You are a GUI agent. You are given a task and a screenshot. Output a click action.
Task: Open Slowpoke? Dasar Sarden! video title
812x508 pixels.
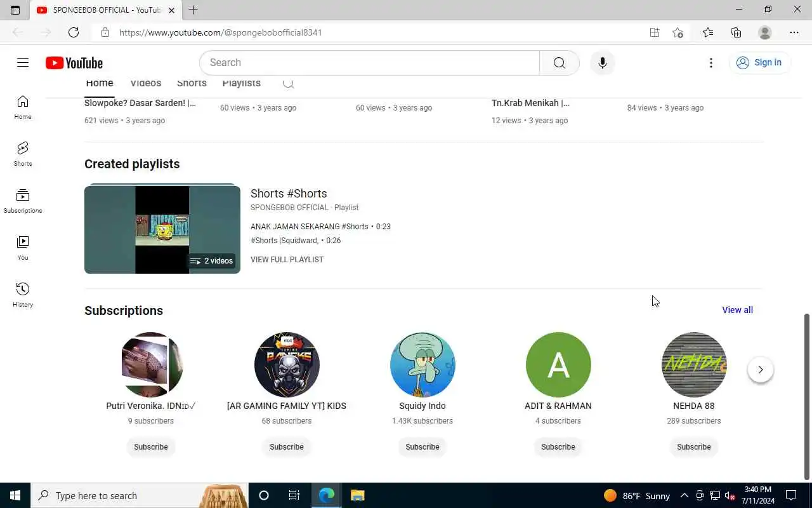click(x=140, y=103)
